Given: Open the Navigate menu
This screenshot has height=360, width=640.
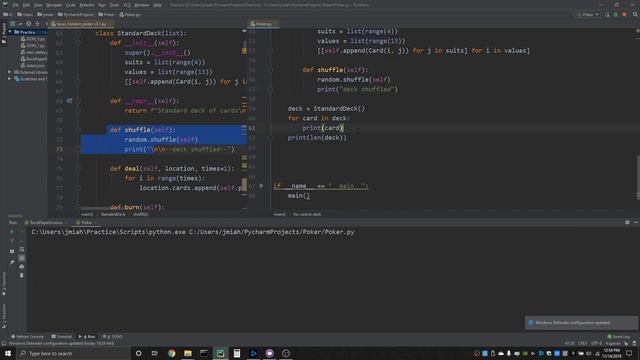Looking at the screenshot, I should pos(54,5).
